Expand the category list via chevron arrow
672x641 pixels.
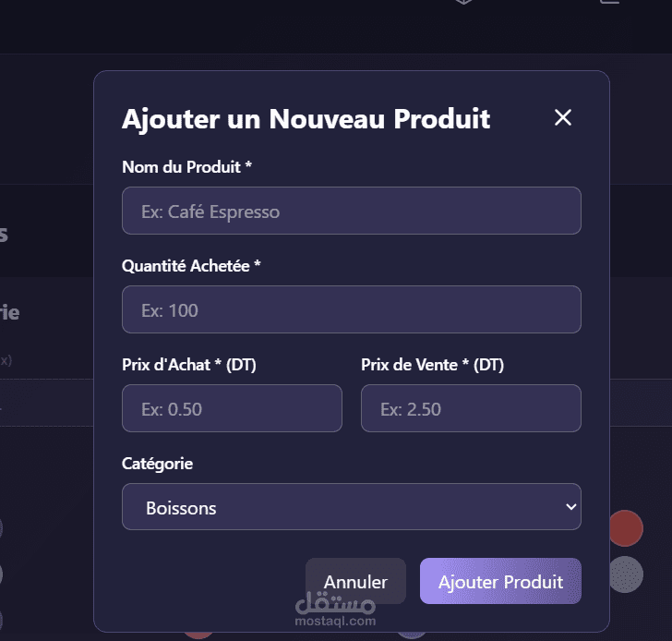point(570,507)
